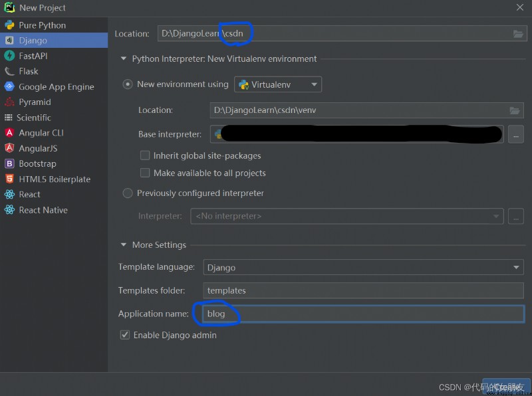This screenshot has height=396, width=532.
Task: Open the No interpreter dropdown
Action: [346, 217]
